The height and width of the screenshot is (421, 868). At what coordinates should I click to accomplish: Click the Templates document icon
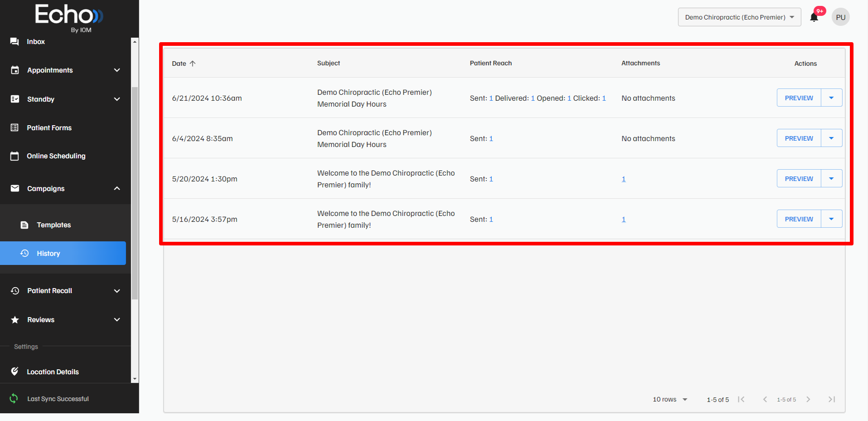pyautogui.click(x=24, y=225)
